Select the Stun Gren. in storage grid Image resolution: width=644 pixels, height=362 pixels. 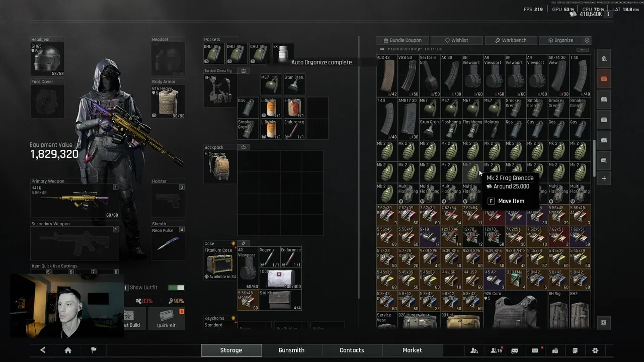click(430, 129)
